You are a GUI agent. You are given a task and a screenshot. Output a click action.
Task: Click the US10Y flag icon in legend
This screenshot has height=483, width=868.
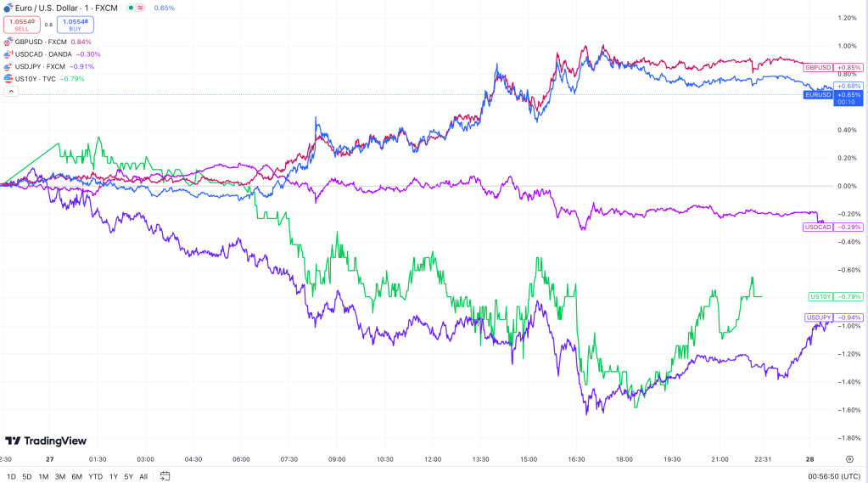(x=8, y=78)
